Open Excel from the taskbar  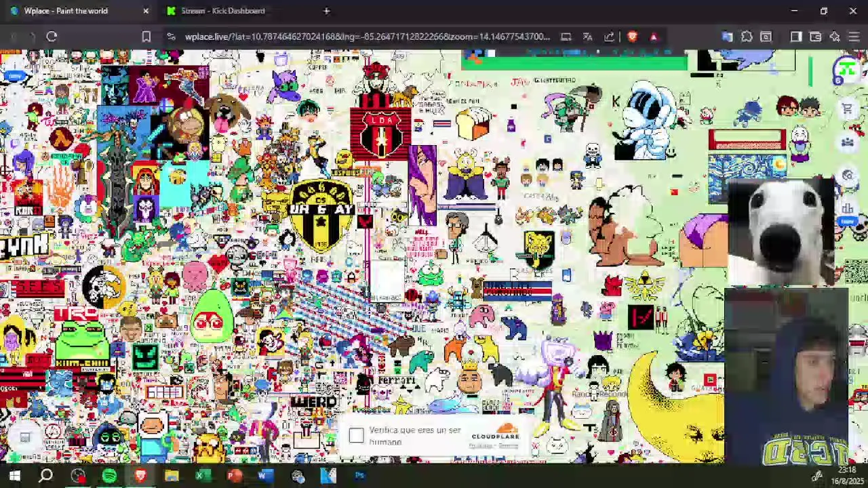pos(202,476)
